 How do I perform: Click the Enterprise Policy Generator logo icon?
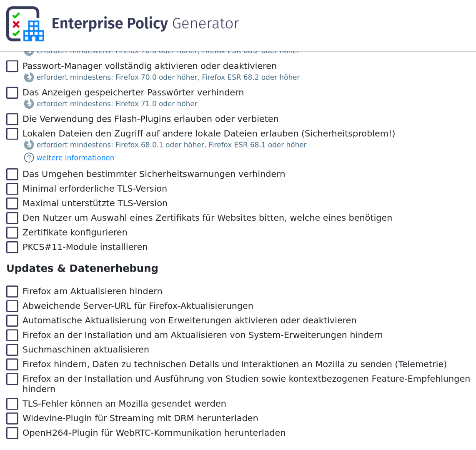click(25, 24)
